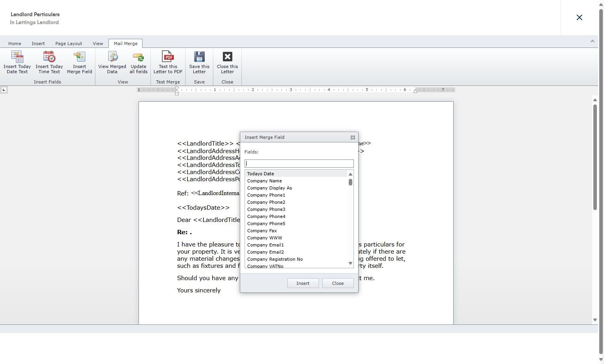604x364 pixels.
Task: Click the ruler first-line indent marker
Action: (x=177, y=89)
